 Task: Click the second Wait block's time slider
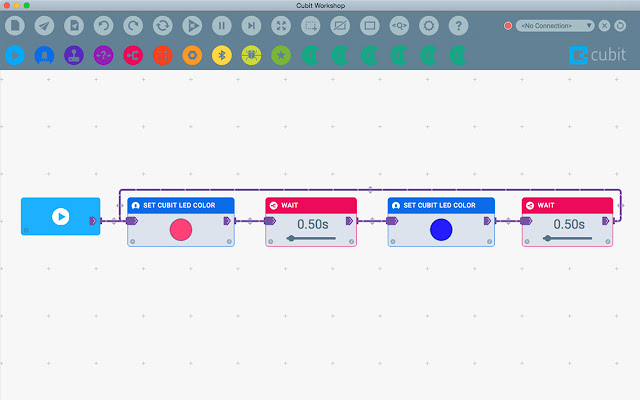point(568,238)
